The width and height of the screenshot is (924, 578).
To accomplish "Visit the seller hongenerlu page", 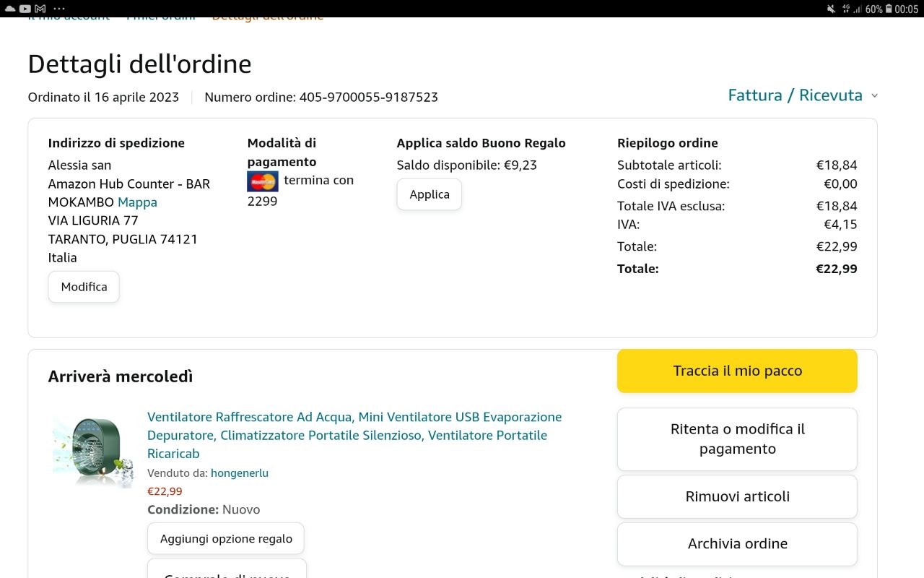I will pos(239,473).
